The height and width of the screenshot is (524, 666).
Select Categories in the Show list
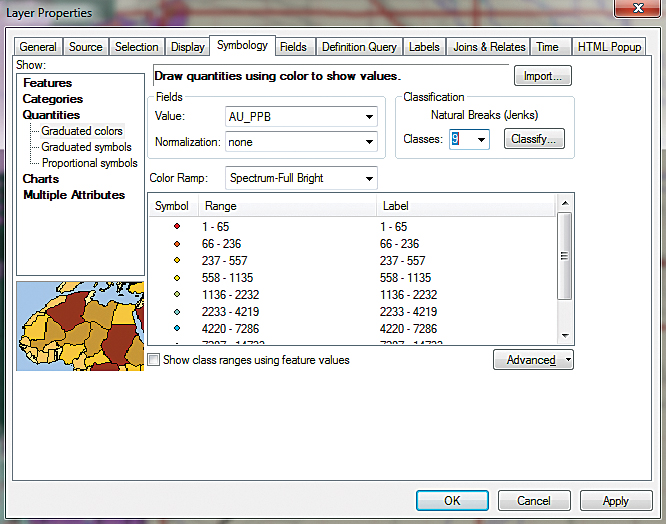(x=53, y=99)
